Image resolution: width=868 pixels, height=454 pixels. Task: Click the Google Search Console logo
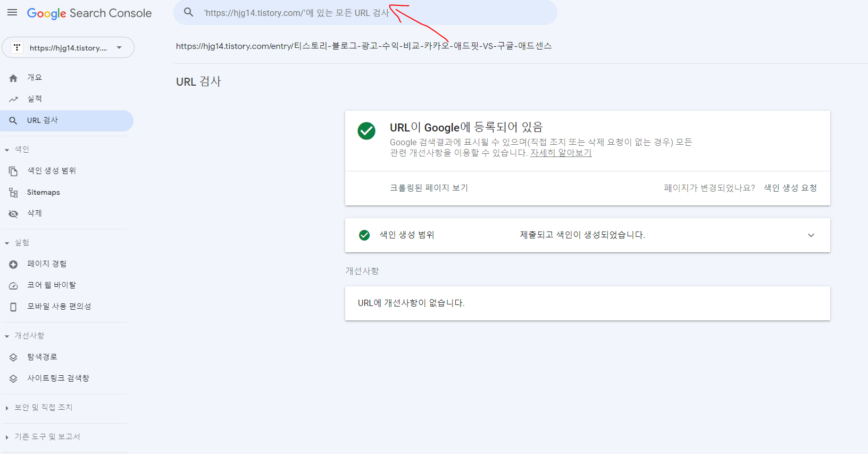[89, 13]
